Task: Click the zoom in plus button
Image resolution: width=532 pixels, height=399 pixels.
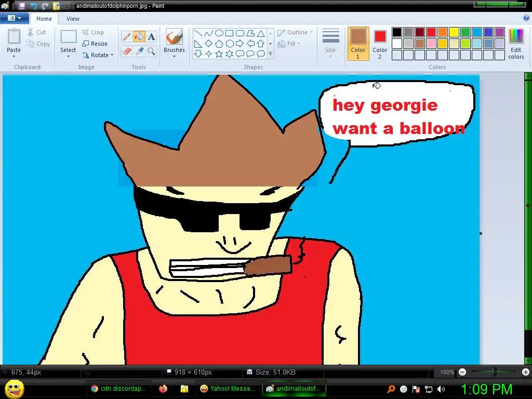Action: (x=525, y=372)
